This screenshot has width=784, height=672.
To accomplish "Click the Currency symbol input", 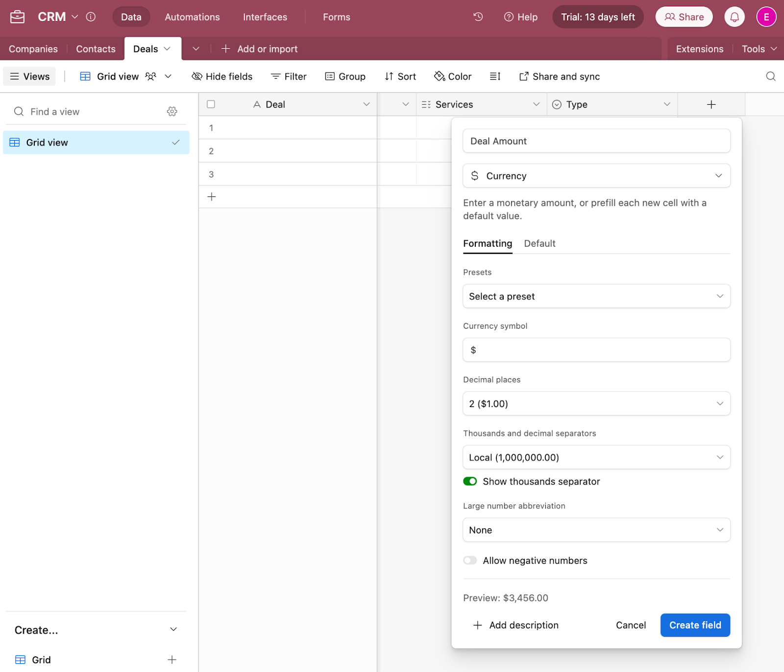I will [x=596, y=350].
